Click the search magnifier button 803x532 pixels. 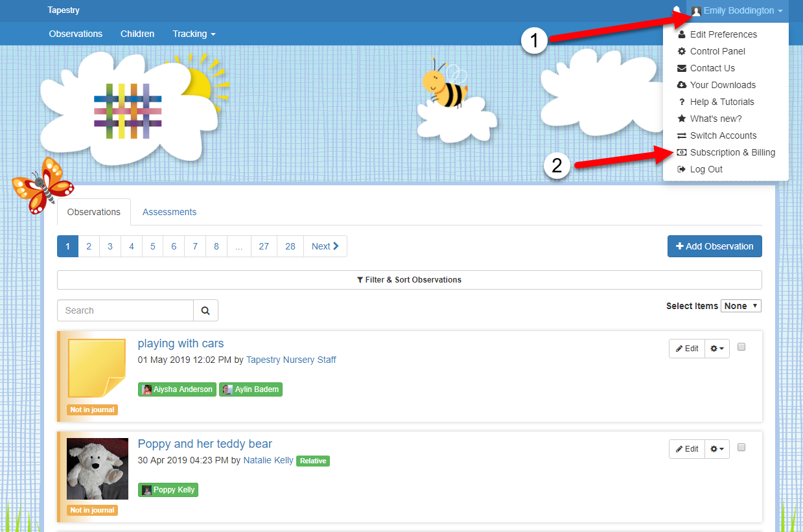tap(205, 310)
